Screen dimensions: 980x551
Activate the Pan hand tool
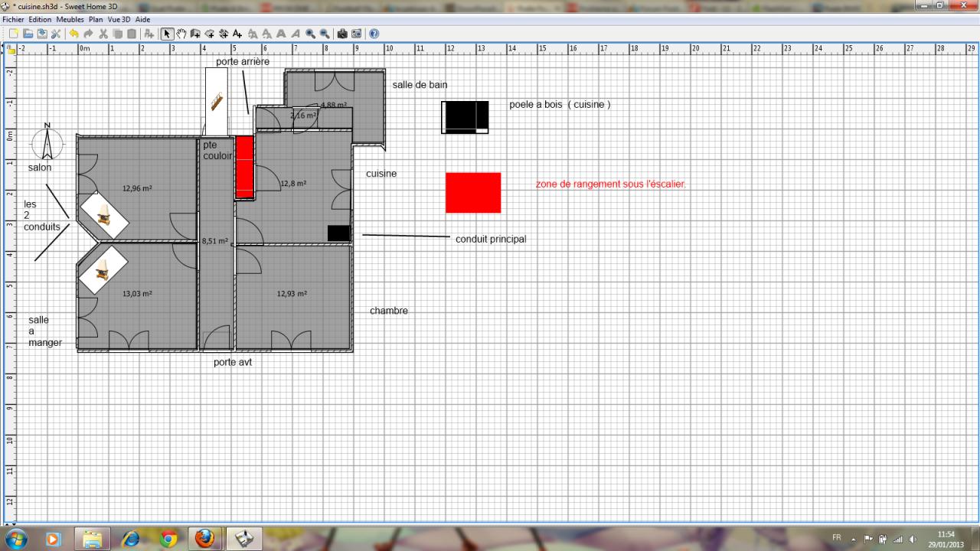coord(181,34)
